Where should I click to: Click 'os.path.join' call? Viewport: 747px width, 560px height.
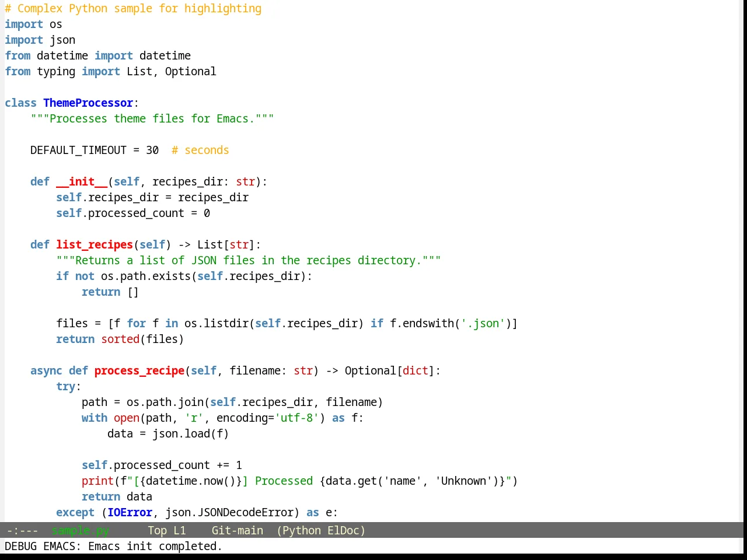[x=165, y=402]
